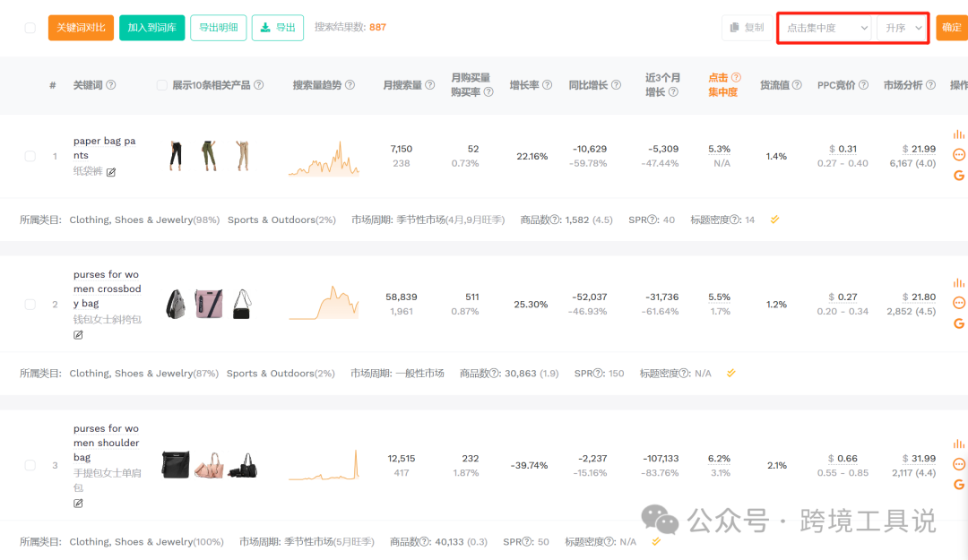Click the 导出 export button with download icon
Image resolution: width=968 pixels, height=560 pixels.
(277, 28)
